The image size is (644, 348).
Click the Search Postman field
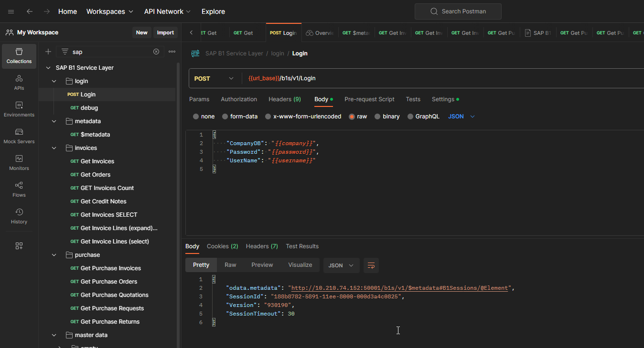(x=458, y=11)
